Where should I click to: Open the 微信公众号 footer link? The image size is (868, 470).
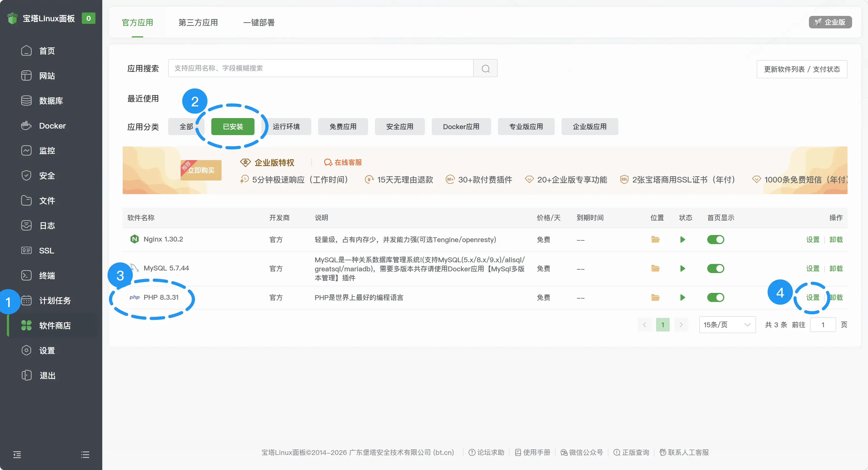coord(582,452)
